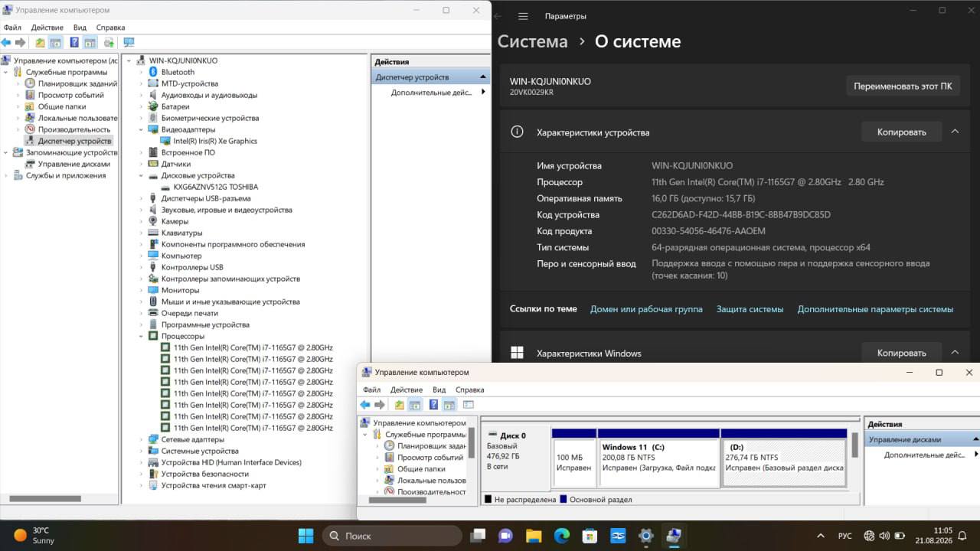Image resolution: width=980 pixels, height=551 pixels.
Task: Collapse the Дисковые устройства category
Action: pyautogui.click(x=142, y=175)
